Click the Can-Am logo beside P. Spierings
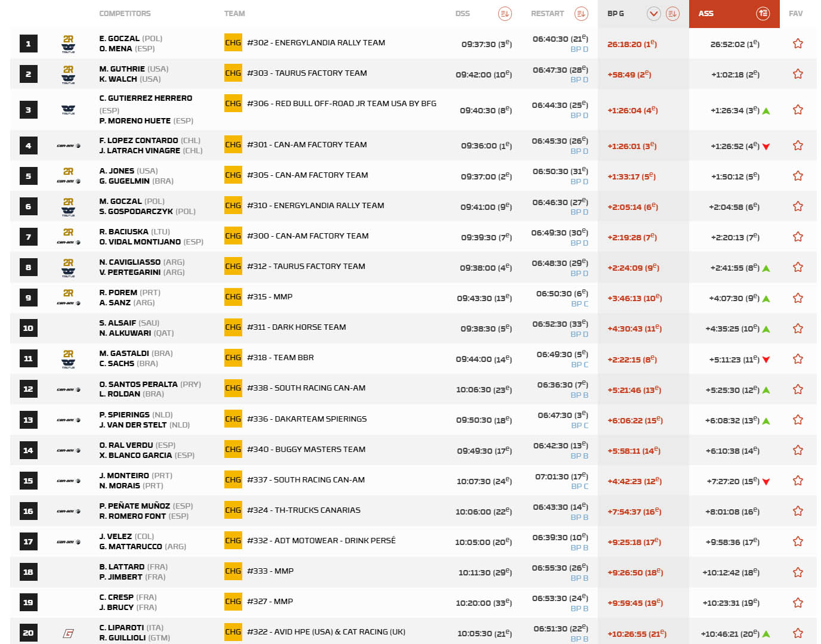Screen dimensions: 821x644 tap(69, 420)
